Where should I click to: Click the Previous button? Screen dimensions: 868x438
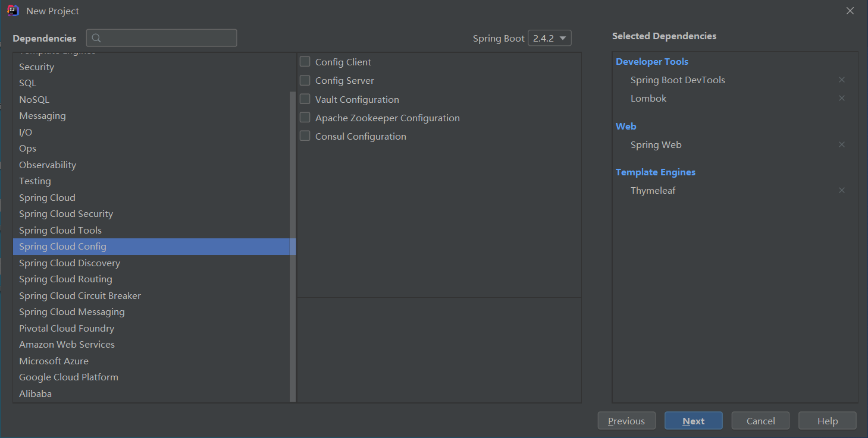[x=626, y=421]
